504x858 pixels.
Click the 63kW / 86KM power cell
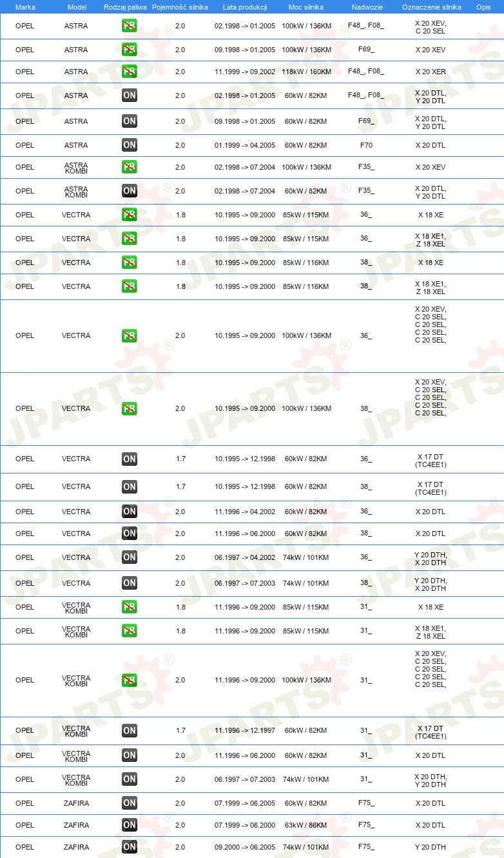[x=306, y=825]
